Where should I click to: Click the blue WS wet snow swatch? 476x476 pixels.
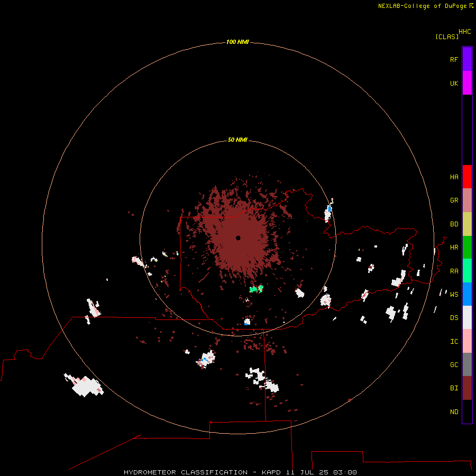467,294
